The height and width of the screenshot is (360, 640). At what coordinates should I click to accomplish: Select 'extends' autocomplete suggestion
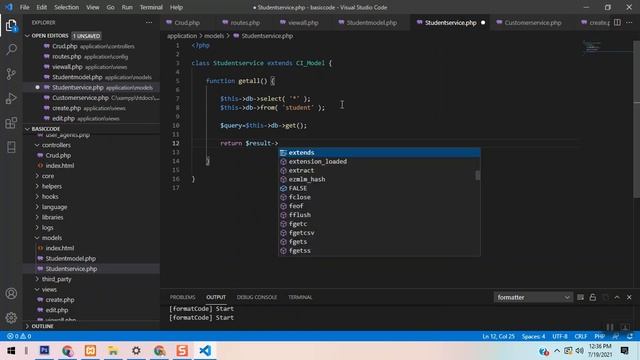pyautogui.click(x=379, y=153)
